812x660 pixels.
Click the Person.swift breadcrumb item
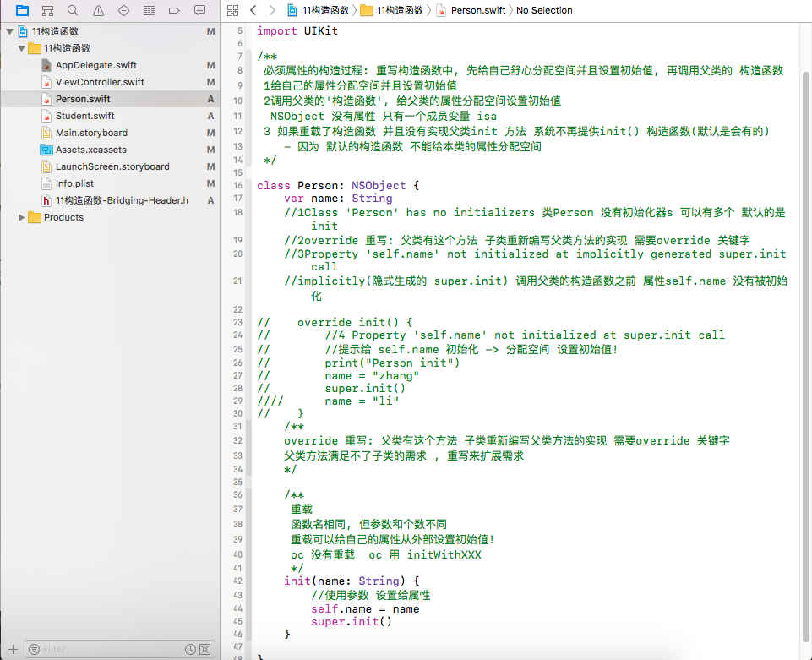click(471, 10)
